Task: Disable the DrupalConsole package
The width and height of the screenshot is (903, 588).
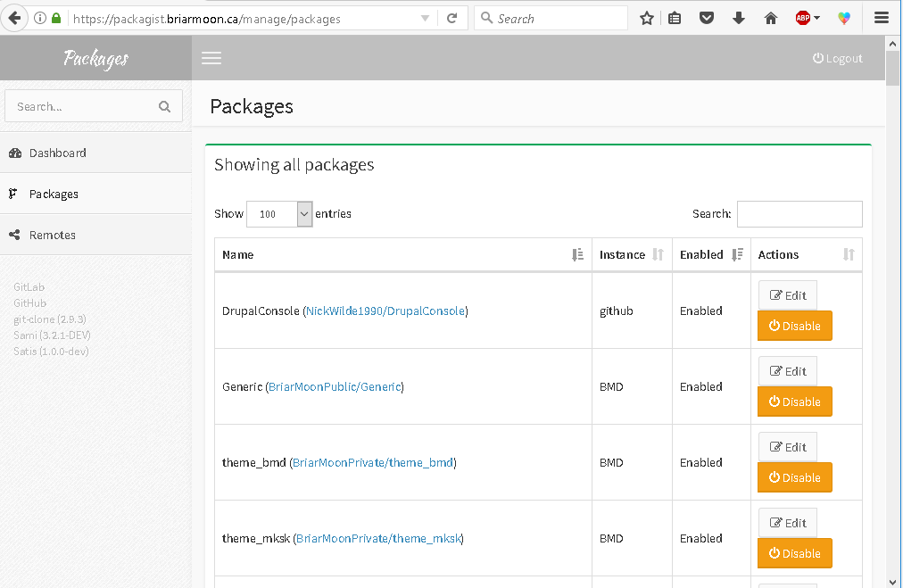Action: pos(795,326)
